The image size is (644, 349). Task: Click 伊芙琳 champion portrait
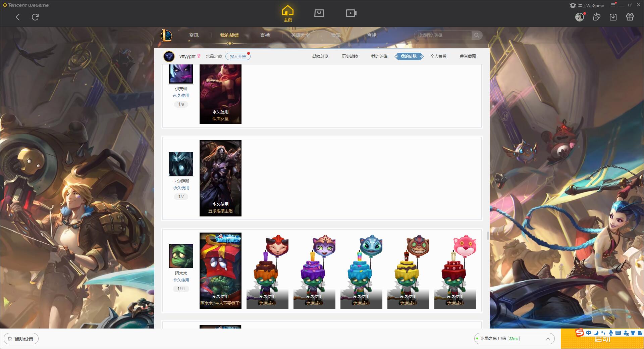[x=181, y=74]
